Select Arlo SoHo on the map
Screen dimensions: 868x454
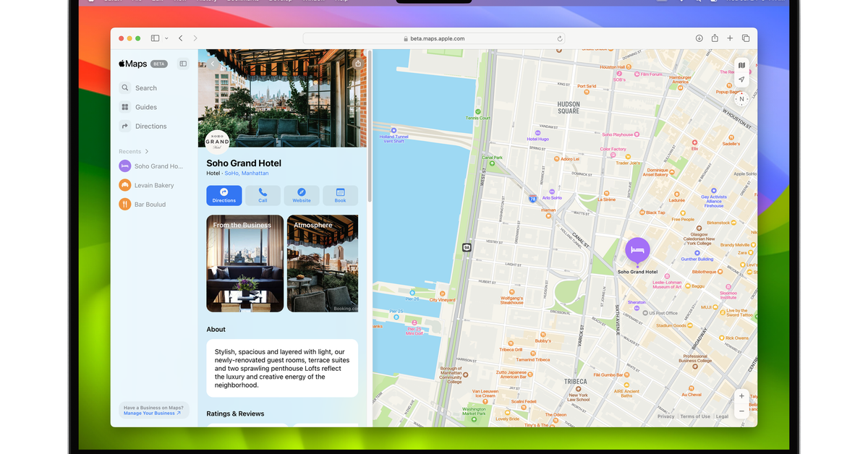tap(552, 193)
